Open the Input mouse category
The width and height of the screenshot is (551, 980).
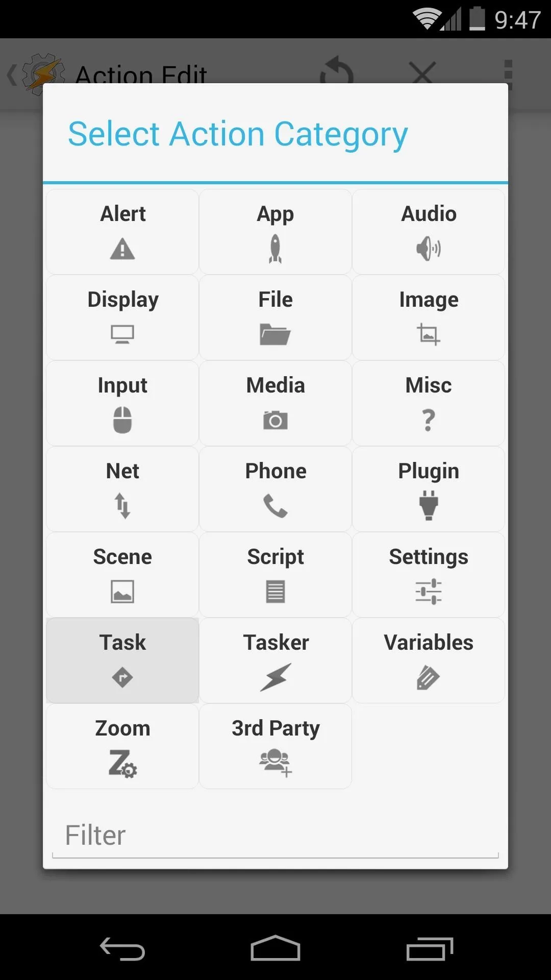point(122,403)
